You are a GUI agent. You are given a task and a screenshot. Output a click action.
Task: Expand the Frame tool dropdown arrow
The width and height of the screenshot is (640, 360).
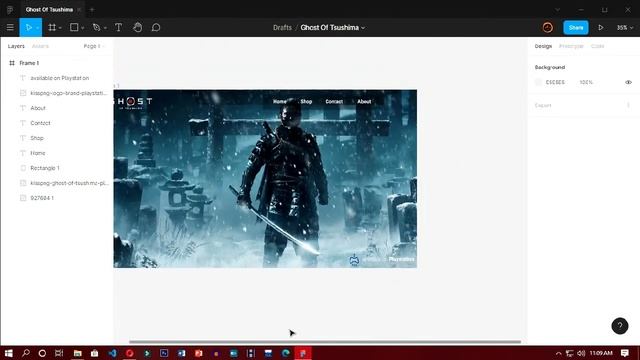tap(60, 28)
